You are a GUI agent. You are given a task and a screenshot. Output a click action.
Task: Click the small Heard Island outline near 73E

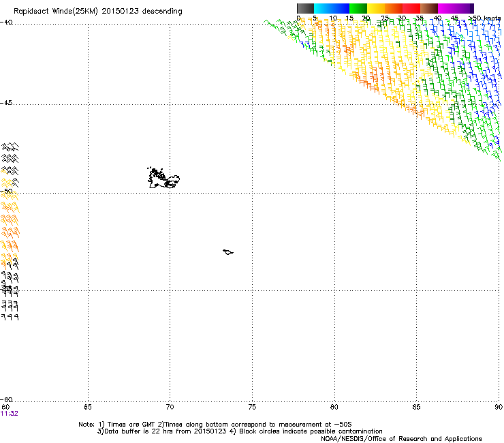pyautogui.click(x=228, y=252)
